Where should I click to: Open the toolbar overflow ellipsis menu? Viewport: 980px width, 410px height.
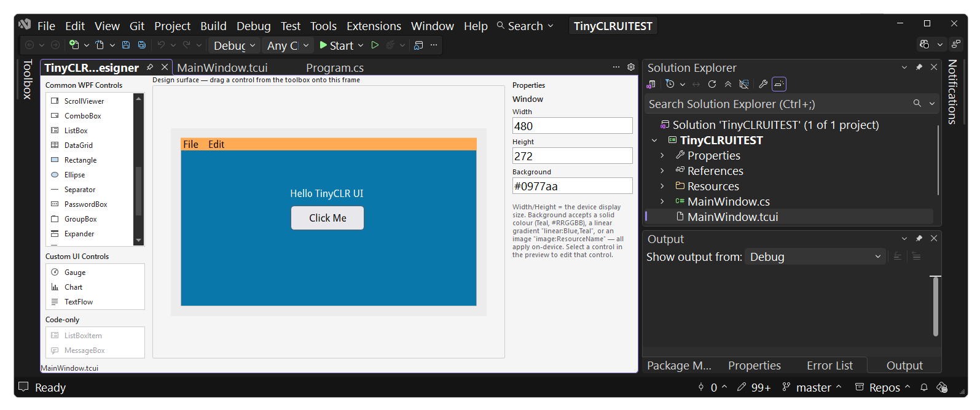pyautogui.click(x=434, y=45)
